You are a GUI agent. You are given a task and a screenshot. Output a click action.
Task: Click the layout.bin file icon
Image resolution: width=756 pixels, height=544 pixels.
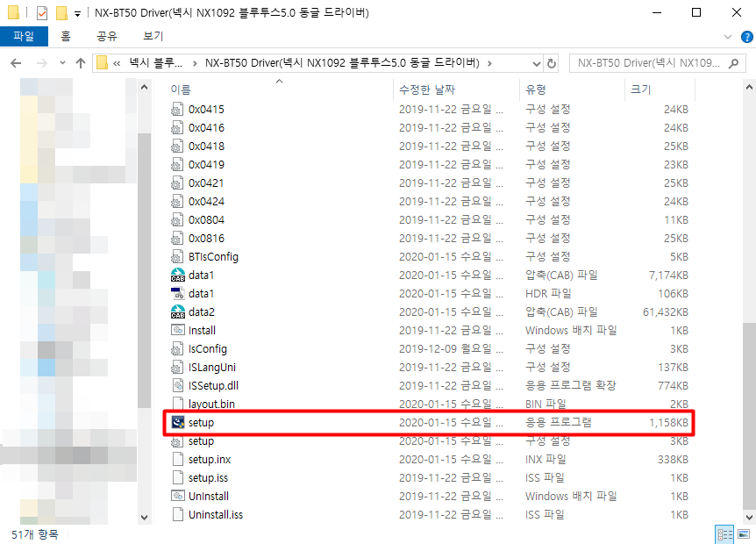tap(177, 404)
